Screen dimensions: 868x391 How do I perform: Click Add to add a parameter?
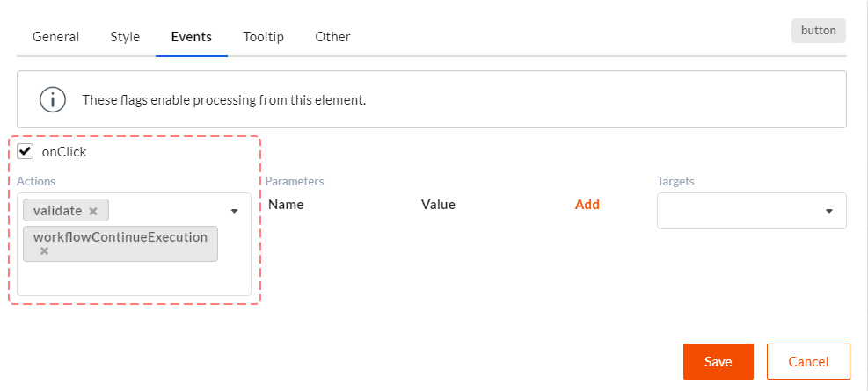coord(587,205)
